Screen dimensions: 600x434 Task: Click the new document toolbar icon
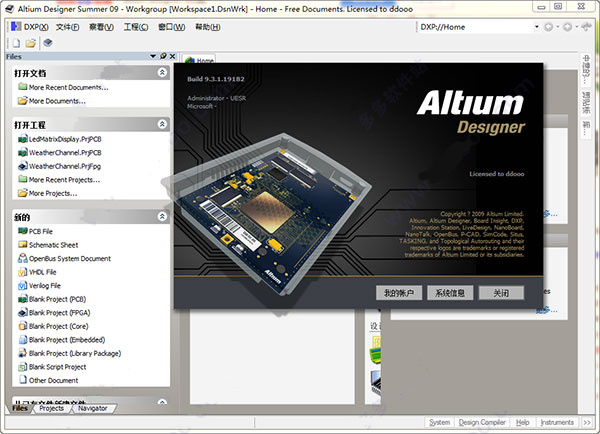16,43
